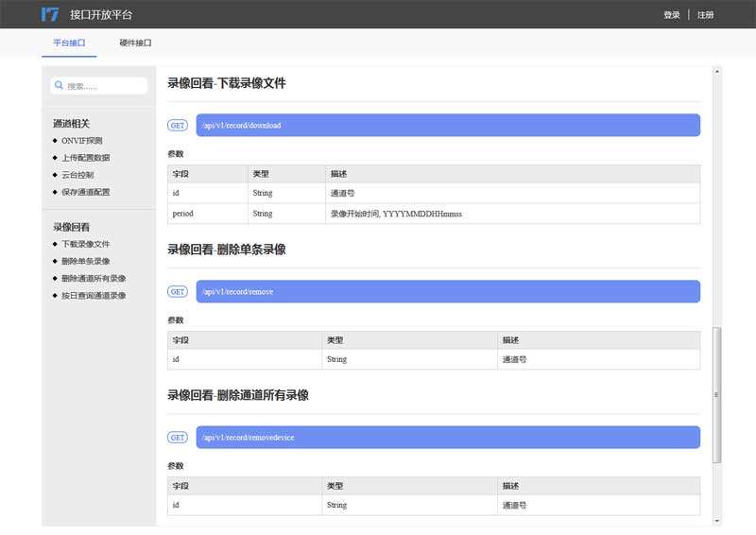Click GET badge for record download

177,126
